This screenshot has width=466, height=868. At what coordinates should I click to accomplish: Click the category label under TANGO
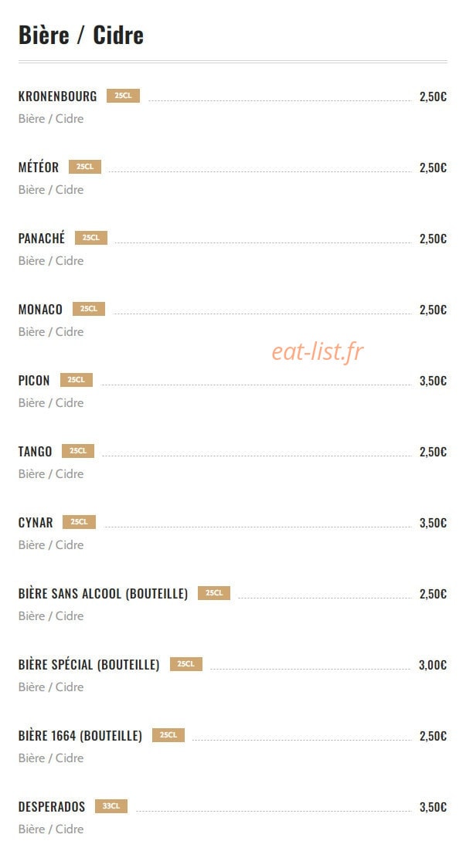click(51, 474)
